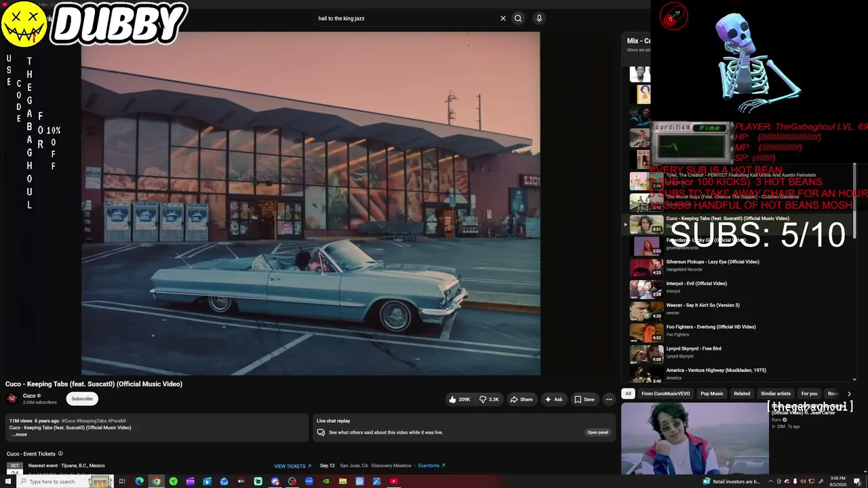Open OBS Studio on the taskbar
Viewport: 868px width, 488px height.
292,481
